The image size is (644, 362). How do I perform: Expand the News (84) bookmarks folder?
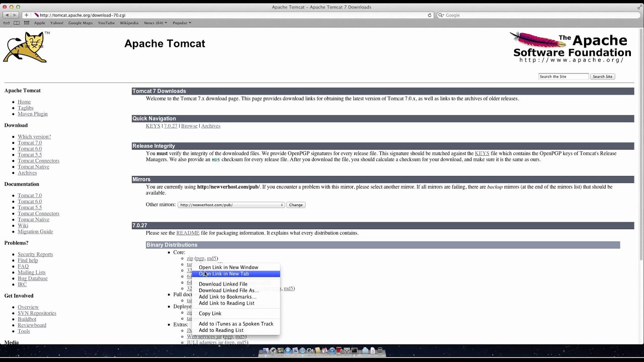pos(155,23)
